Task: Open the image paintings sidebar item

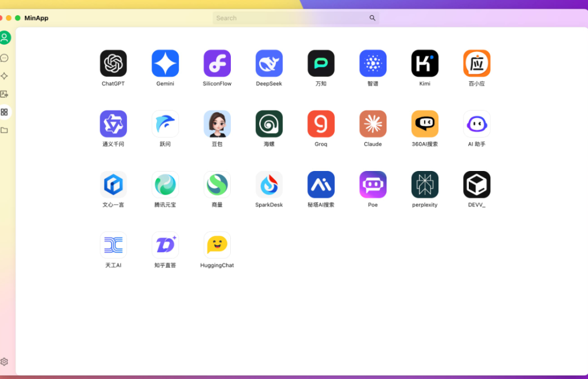Action: pyautogui.click(x=4, y=94)
